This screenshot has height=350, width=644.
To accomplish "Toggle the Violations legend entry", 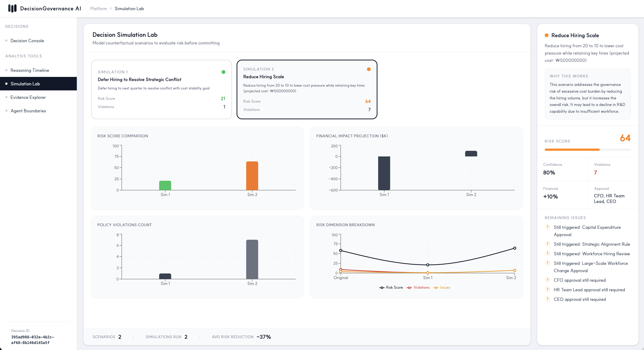I will (418, 287).
